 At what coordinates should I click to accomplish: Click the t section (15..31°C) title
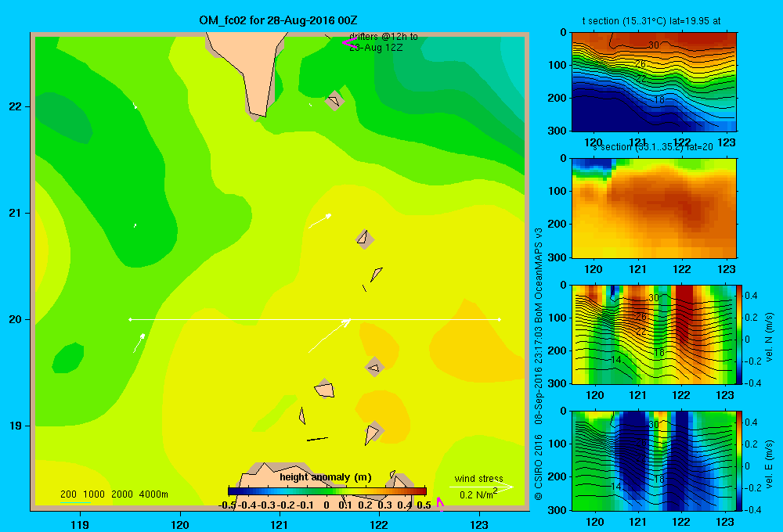tap(651, 21)
